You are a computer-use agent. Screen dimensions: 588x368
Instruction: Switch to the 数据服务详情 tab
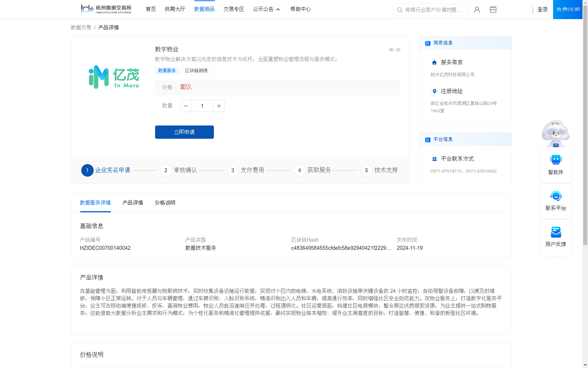[95, 203]
